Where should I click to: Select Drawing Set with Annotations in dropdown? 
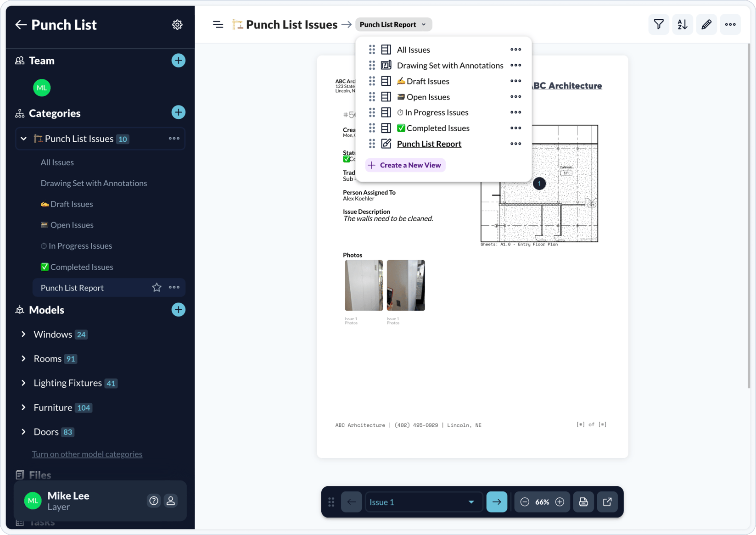point(450,65)
